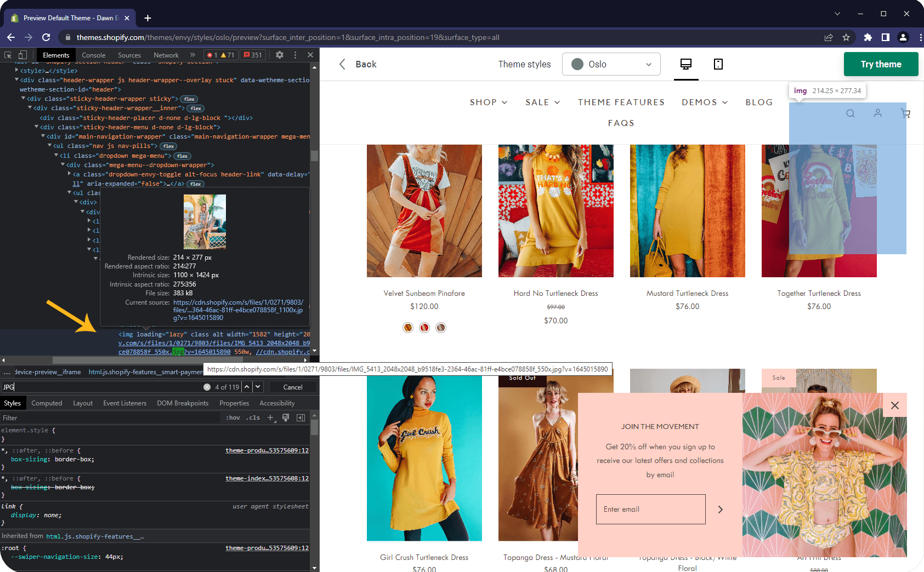Toggle DevTools device toolbar icon

coord(22,55)
